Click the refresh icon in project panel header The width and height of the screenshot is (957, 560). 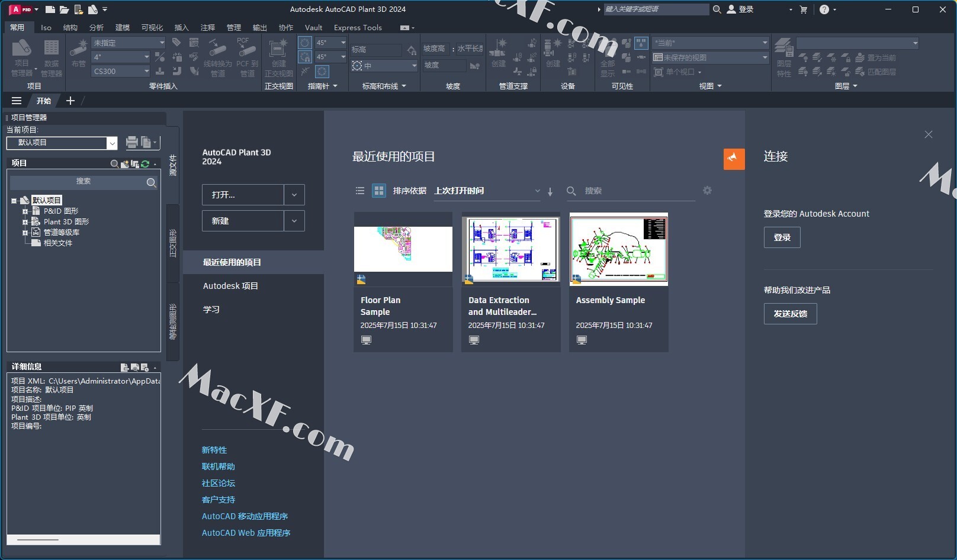(145, 163)
